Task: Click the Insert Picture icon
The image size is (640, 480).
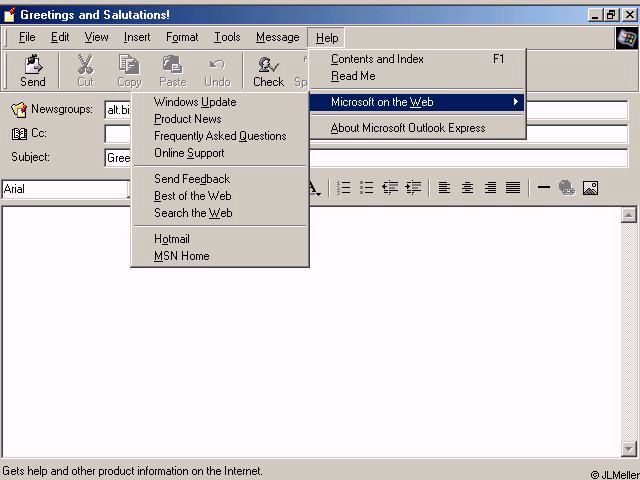Action: (590, 188)
